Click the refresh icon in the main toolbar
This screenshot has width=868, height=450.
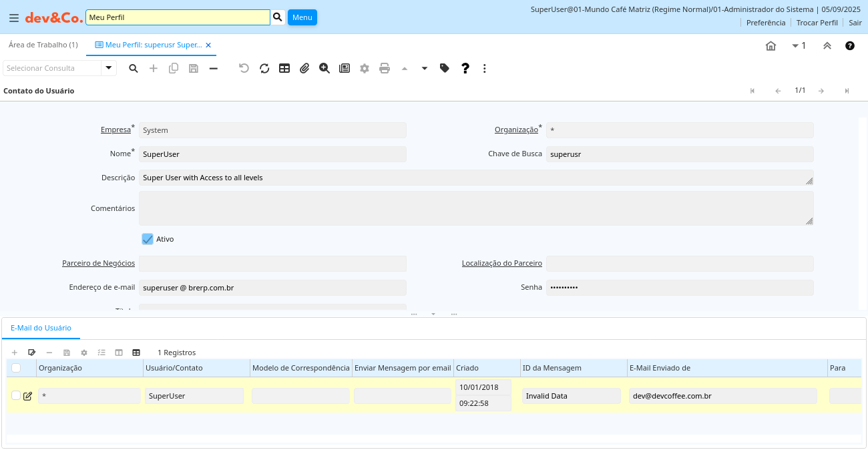(x=264, y=68)
